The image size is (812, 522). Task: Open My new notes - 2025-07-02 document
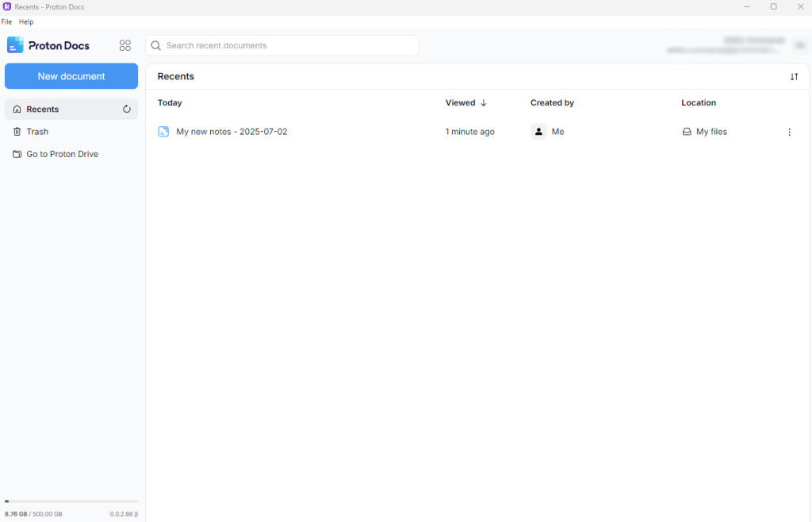pos(232,132)
